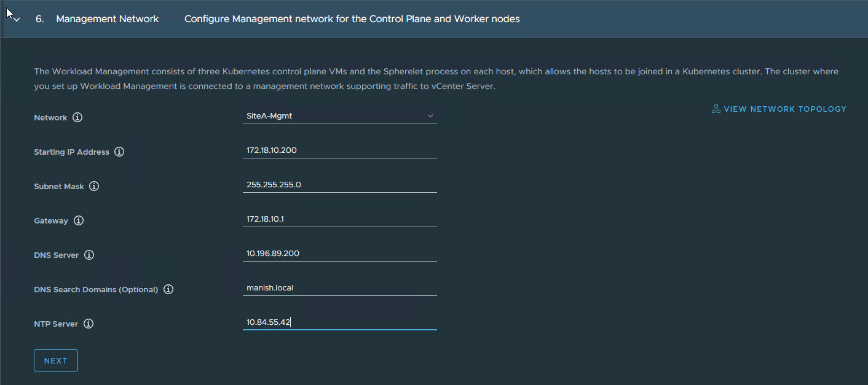The width and height of the screenshot is (868, 385).
Task: Click the NTP Server 10.84.55.42 field
Action: [339, 322]
